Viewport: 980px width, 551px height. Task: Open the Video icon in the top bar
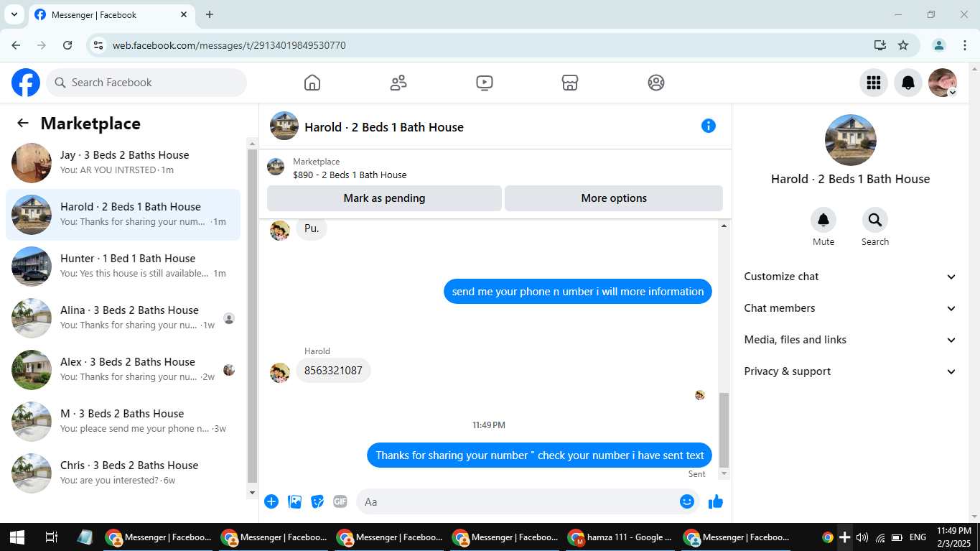pyautogui.click(x=485, y=83)
